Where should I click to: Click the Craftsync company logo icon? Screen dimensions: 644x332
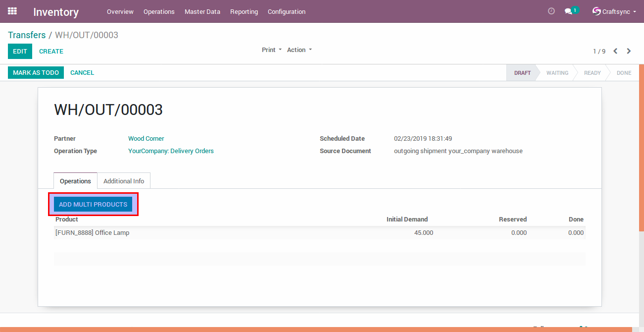click(596, 11)
